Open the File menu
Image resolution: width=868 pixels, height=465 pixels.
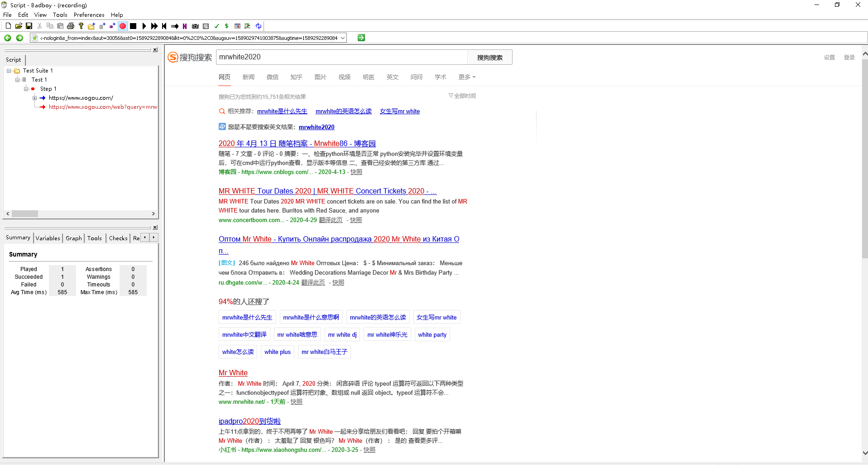pos(8,15)
